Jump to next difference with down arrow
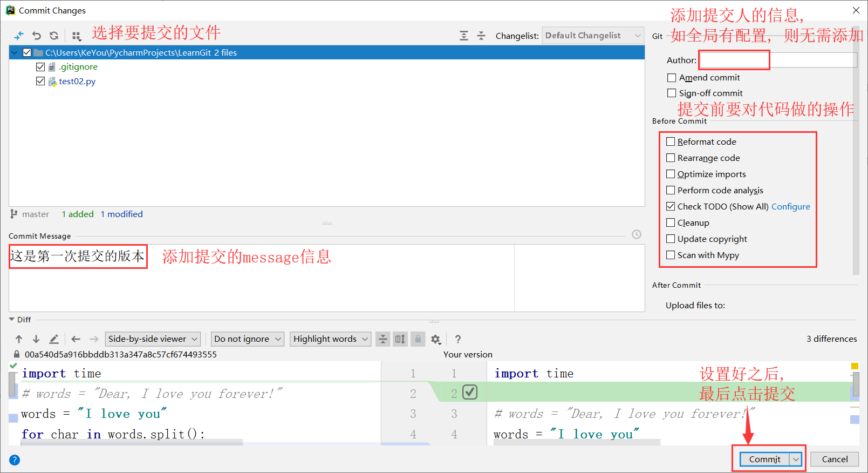Screen dimensions: 868x473 click(36, 339)
